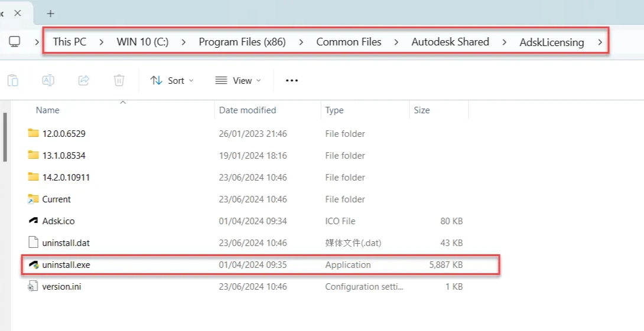This screenshot has height=331, width=644.
Task: Select the Current shortcut folder icon
Action: [33, 199]
